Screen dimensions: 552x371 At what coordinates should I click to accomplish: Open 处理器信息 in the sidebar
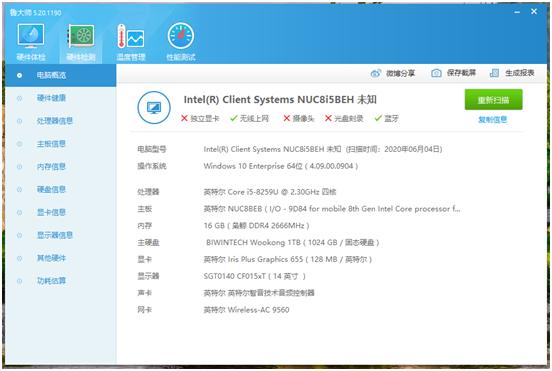point(55,121)
